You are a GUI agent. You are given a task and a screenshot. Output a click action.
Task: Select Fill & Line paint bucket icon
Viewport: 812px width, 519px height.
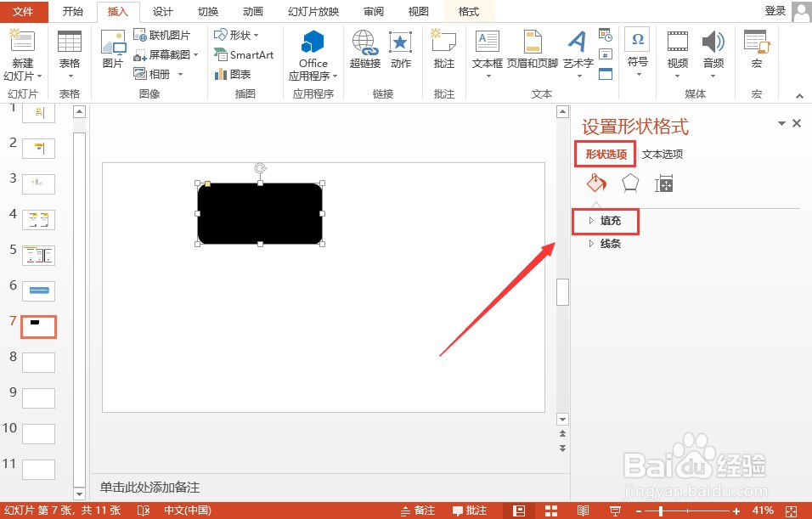coord(596,183)
